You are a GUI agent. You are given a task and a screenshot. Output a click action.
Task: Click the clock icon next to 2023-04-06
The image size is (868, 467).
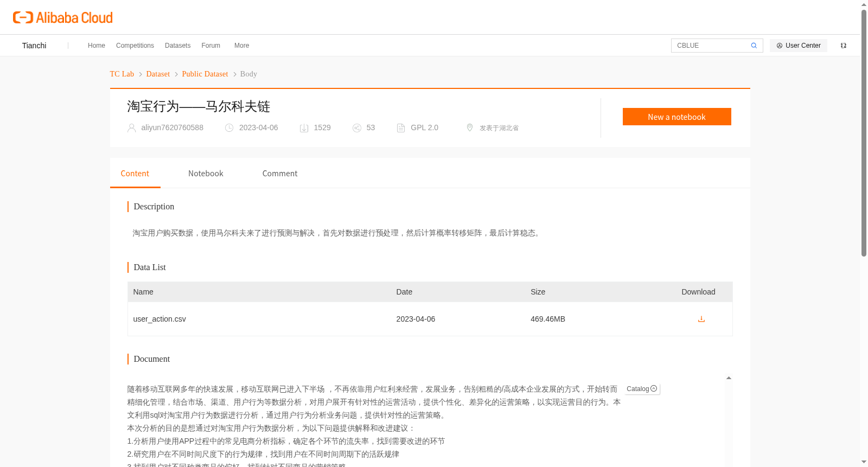[229, 128]
